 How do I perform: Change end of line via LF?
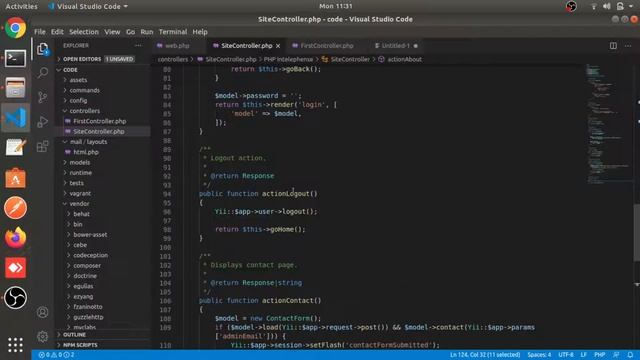click(584, 355)
